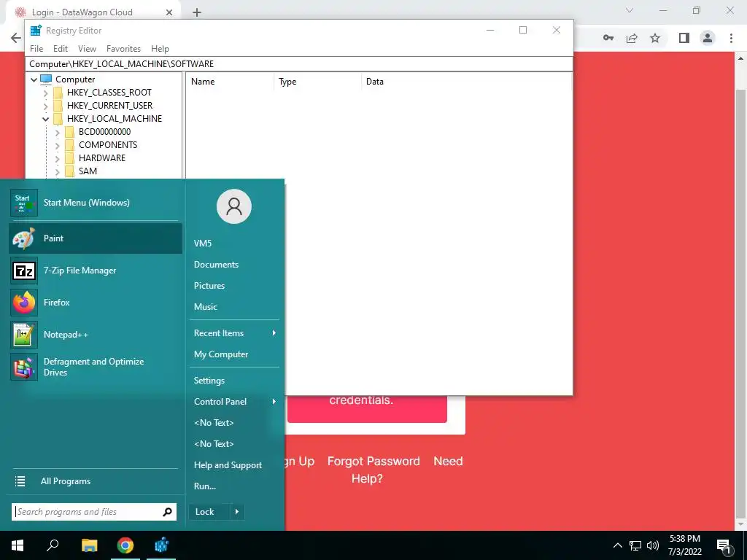This screenshot has width=747, height=560.
Task: Toggle Chrome side panel icon
Action: (x=684, y=38)
